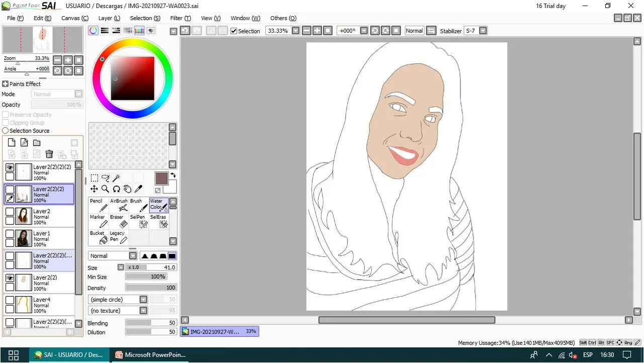Show the color wheel panel
Screen dimensions: 644x363
pyautogui.click(x=93, y=31)
